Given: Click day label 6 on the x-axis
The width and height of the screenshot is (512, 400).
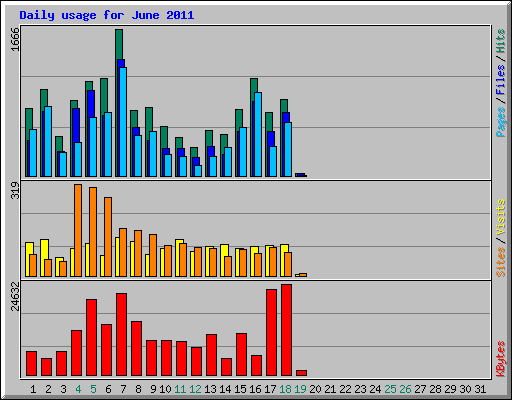Looking at the screenshot, I should click(108, 389).
